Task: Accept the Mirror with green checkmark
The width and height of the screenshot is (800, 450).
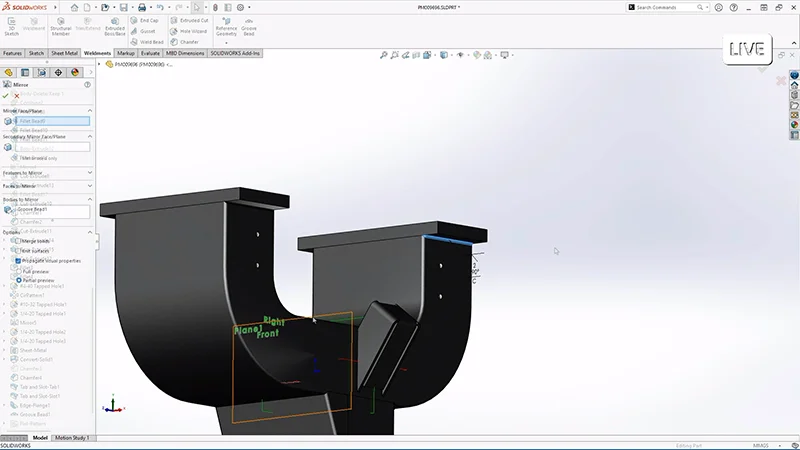Action: point(6,96)
